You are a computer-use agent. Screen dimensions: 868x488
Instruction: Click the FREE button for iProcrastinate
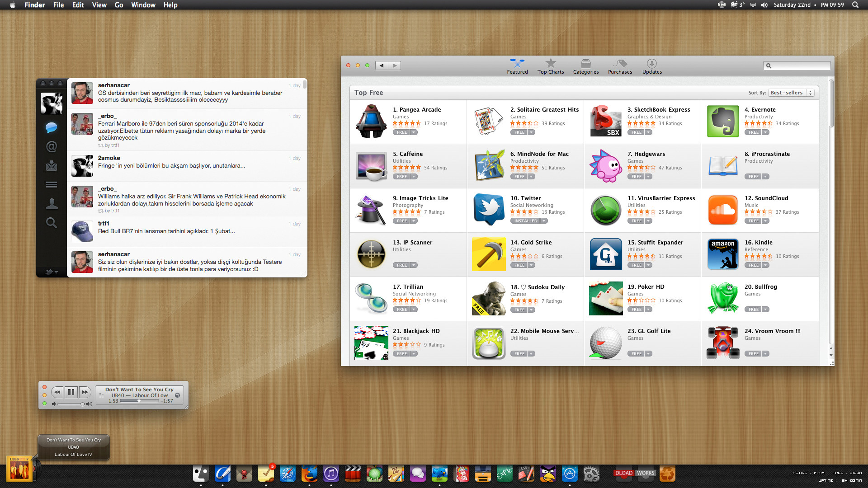click(753, 177)
